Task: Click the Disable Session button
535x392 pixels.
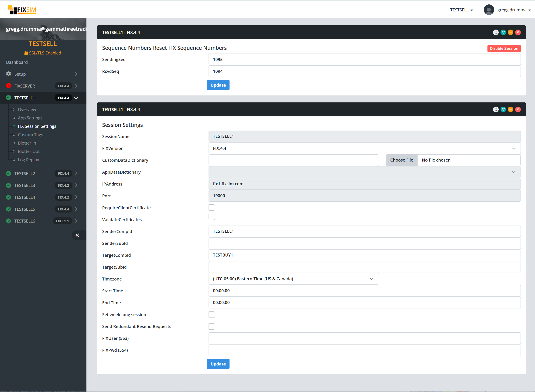Action: coord(504,48)
